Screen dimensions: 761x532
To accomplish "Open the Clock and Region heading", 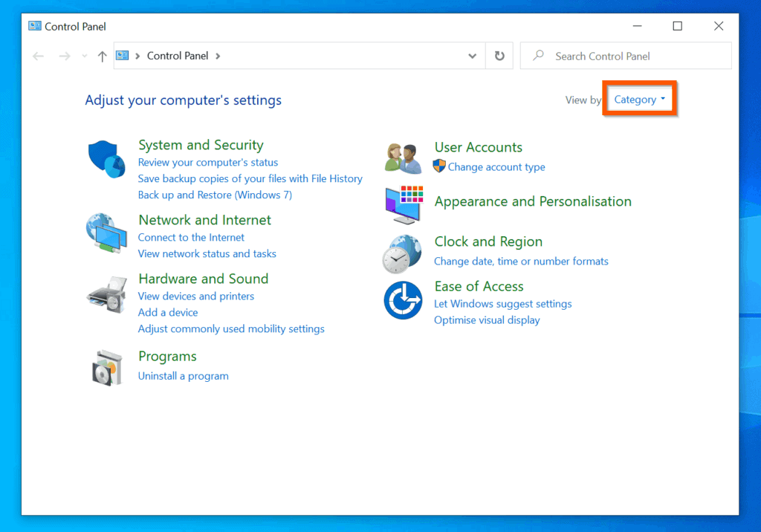I will coord(488,241).
